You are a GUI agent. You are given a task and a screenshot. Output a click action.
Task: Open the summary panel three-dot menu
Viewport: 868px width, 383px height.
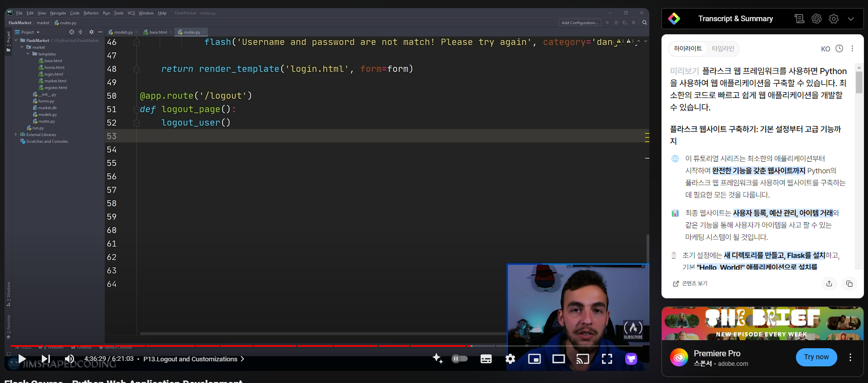852,48
